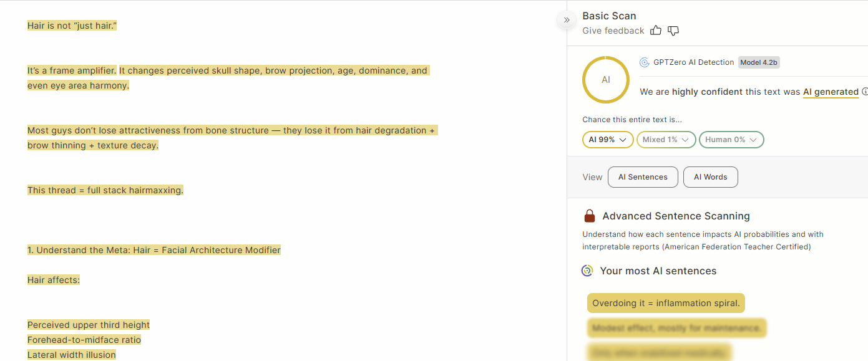
Task: Click the circular AI score gauge
Action: [x=605, y=80]
